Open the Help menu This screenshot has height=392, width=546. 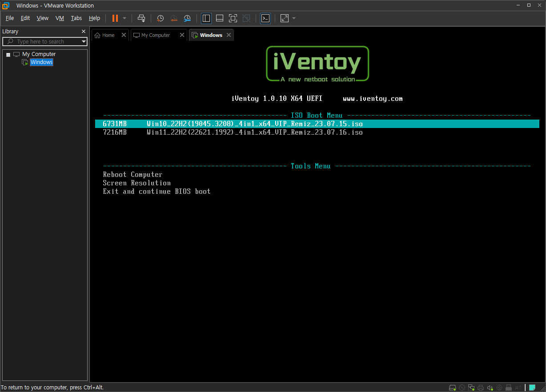coord(94,18)
